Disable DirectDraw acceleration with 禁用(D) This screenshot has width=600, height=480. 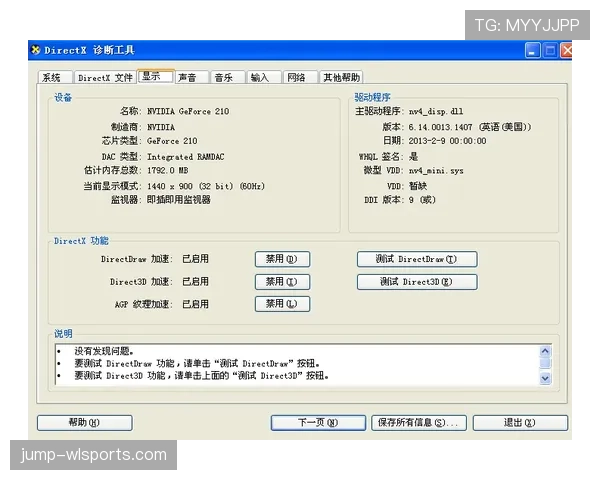[x=282, y=259]
